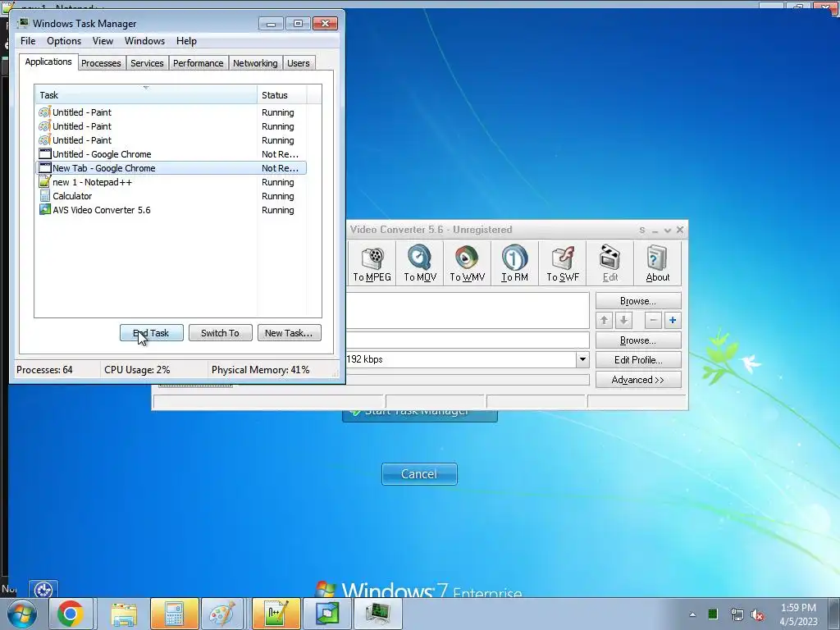
Task: Click the Video Converter title bar chevron
Action: [x=668, y=230]
